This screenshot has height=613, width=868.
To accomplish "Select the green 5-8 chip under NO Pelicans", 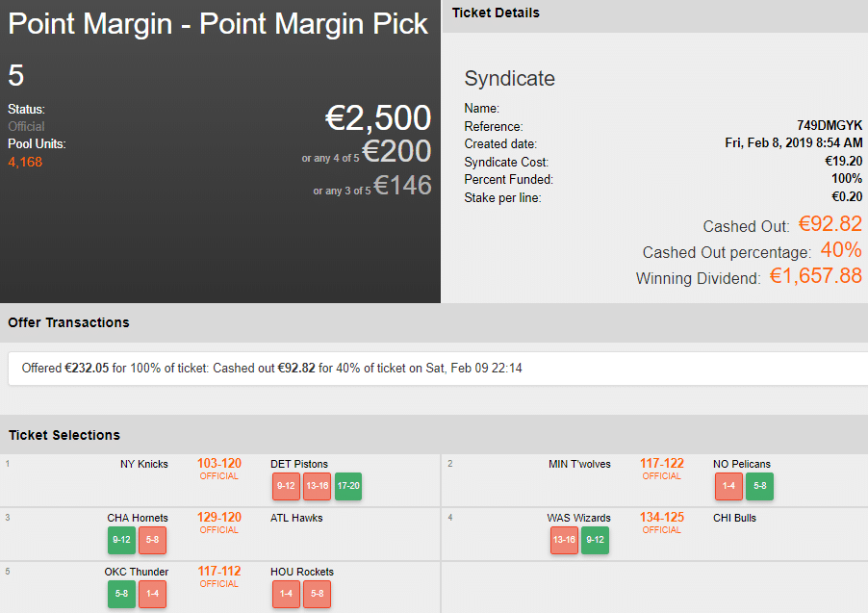I will 759,487.
